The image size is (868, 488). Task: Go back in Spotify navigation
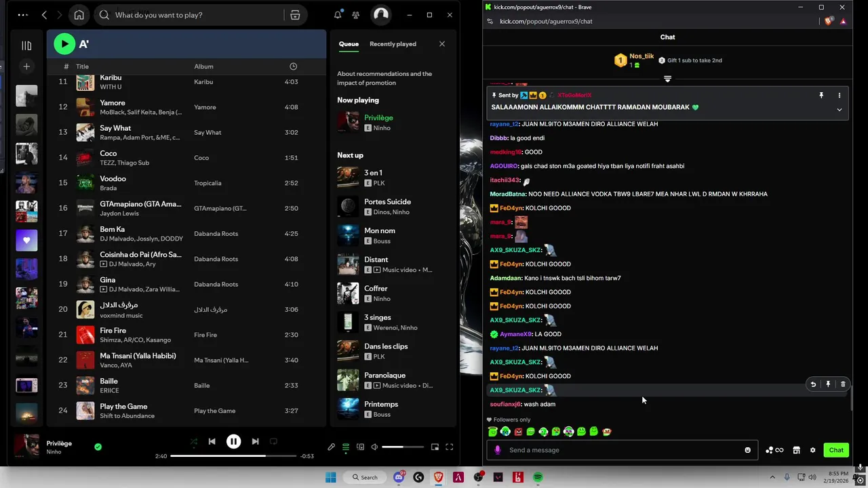[x=44, y=15]
